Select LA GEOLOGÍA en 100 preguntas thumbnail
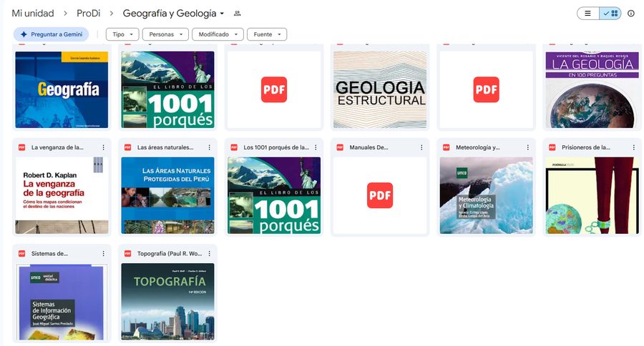Image resolution: width=644 pixels, height=346 pixels. [592, 89]
